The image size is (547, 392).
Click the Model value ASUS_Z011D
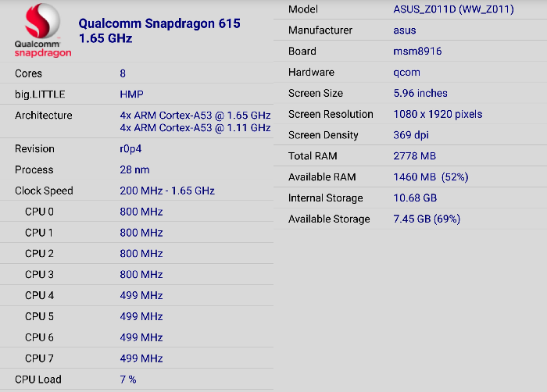click(x=453, y=9)
